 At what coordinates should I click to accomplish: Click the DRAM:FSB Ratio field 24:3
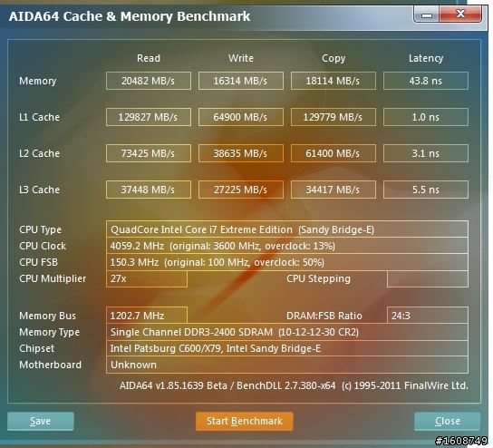428,316
